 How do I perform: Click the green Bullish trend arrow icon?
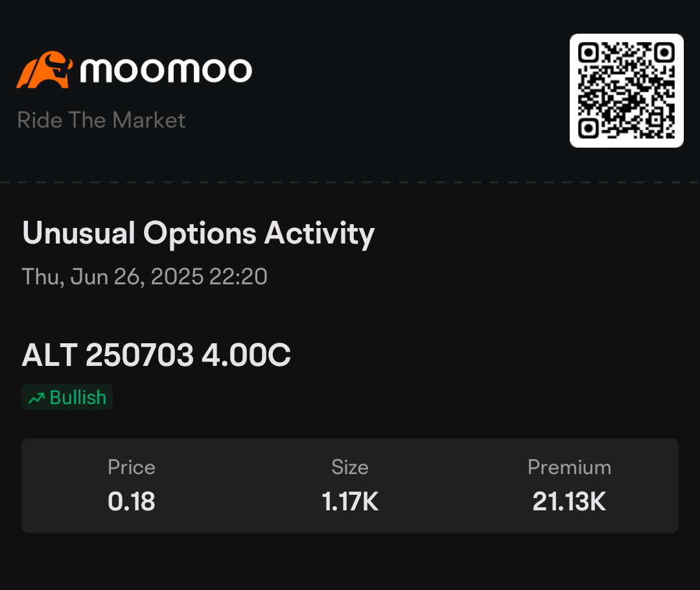point(36,398)
